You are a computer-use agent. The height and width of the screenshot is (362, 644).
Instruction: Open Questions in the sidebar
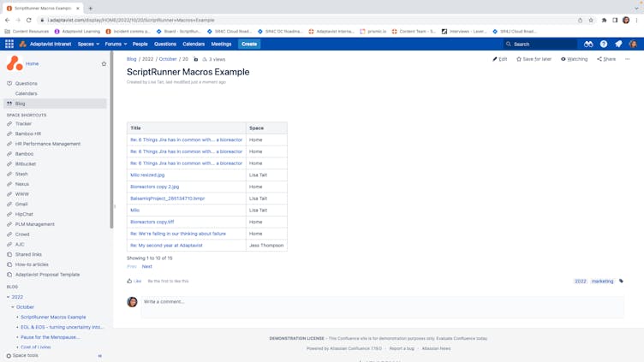coord(27,83)
